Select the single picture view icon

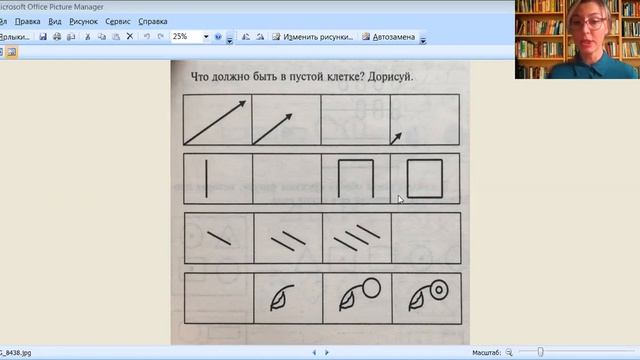click(x=11, y=52)
